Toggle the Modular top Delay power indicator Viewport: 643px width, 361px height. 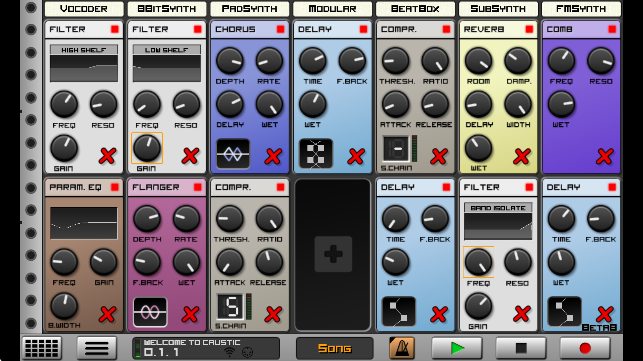coord(363,29)
